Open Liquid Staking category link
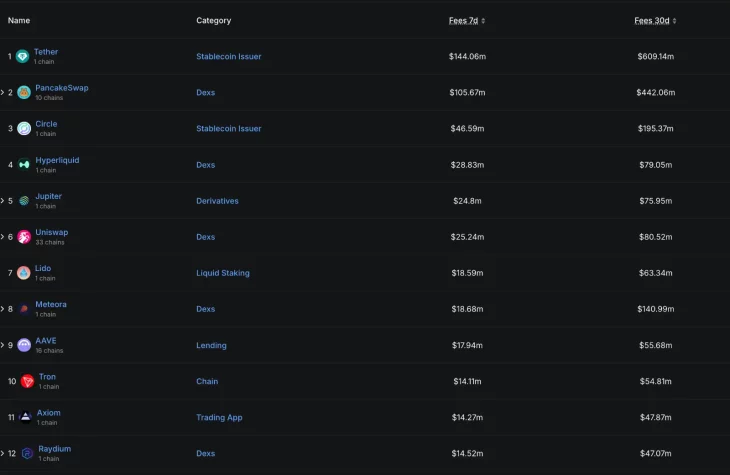Image resolution: width=730 pixels, height=475 pixels. 223,273
